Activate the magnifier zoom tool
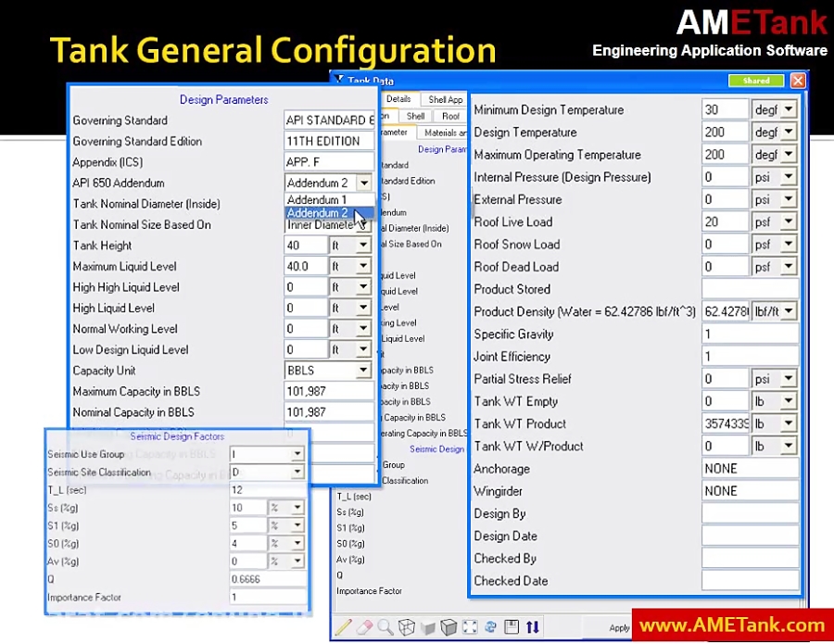The image size is (834, 644). coord(385,628)
